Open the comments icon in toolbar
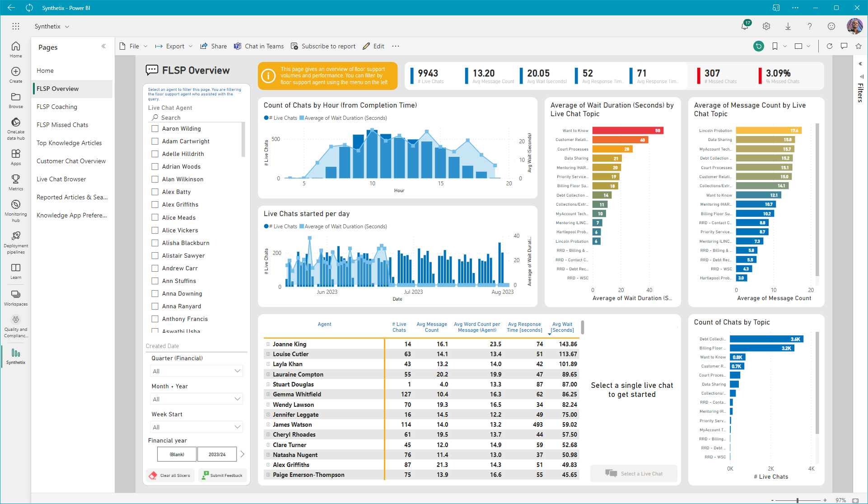 [844, 46]
